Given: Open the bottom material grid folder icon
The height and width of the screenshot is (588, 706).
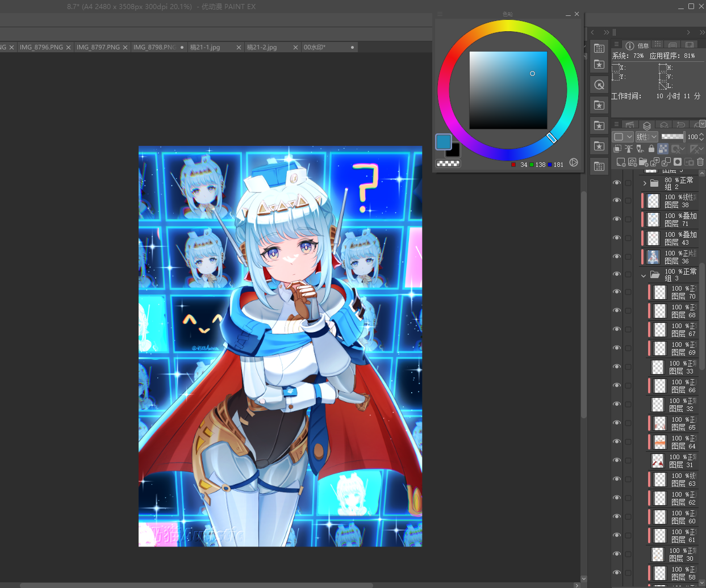Looking at the screenshot, I should tap(599, 166).
